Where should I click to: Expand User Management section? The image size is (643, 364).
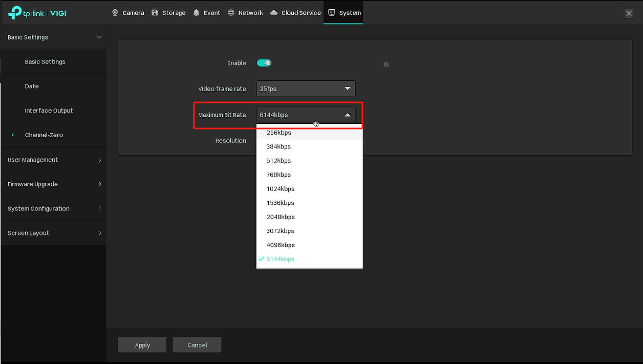(53, 160)
